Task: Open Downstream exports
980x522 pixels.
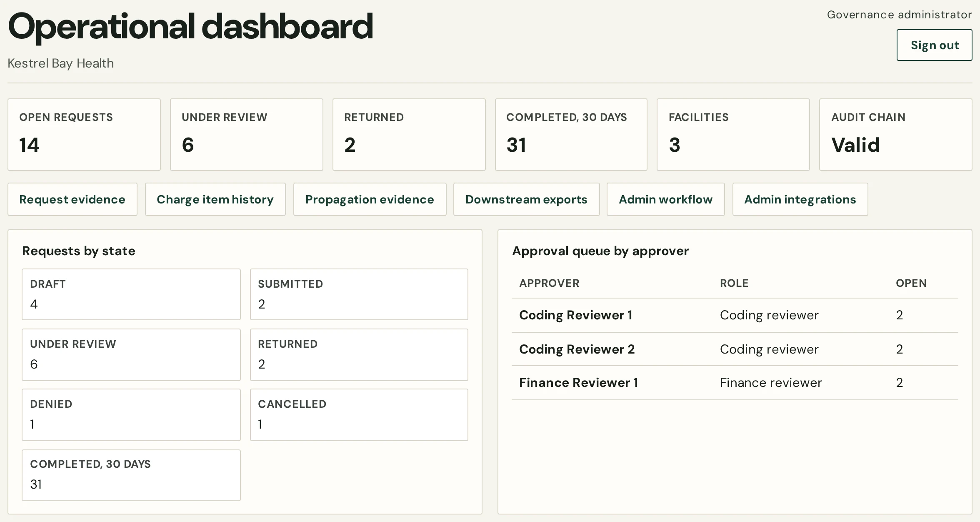Action: 526,199
